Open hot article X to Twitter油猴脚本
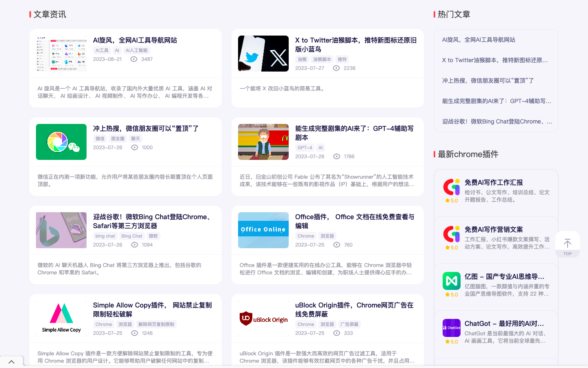Image resolution: width=588 pixels, height=368 pixels. point(495,60)
